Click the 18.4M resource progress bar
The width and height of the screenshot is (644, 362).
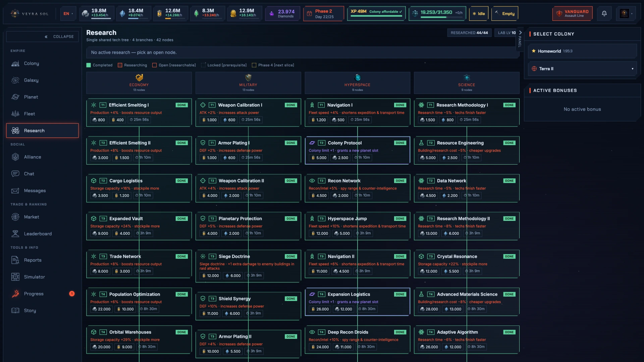coord(138,18)
